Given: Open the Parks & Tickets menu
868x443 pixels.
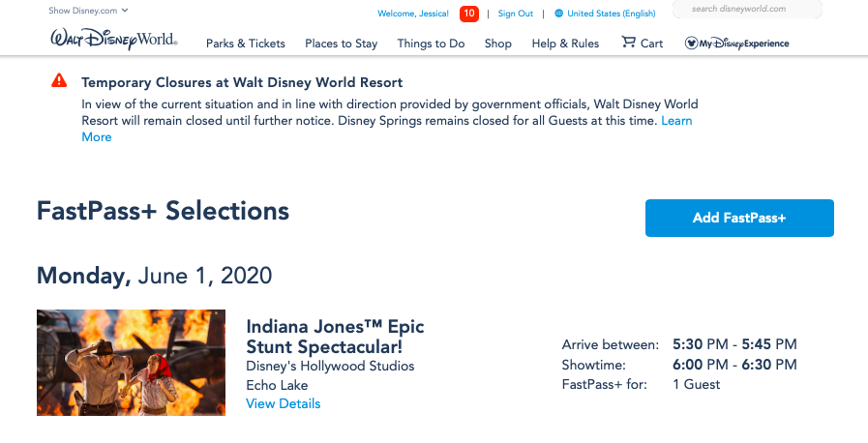Looking at the screenshot, I should (x=245, y=44).
